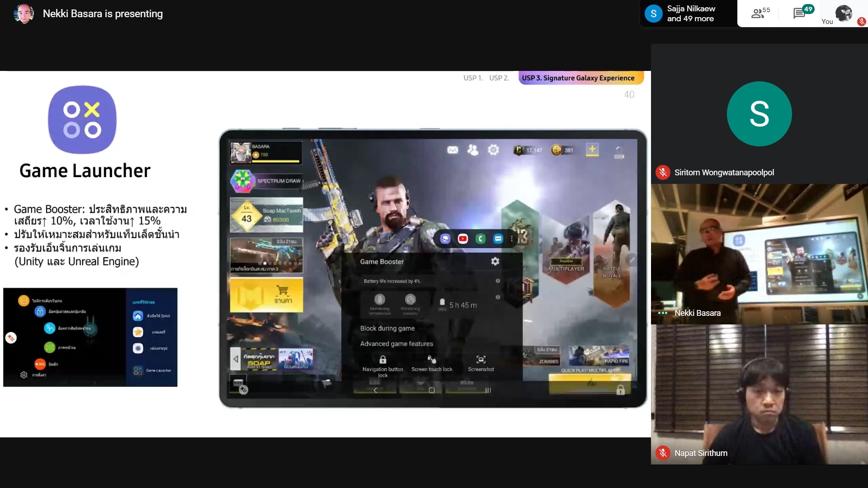868x488 pixels.
Task: Expand Block during game options
Action: click(x=387, y=328)
